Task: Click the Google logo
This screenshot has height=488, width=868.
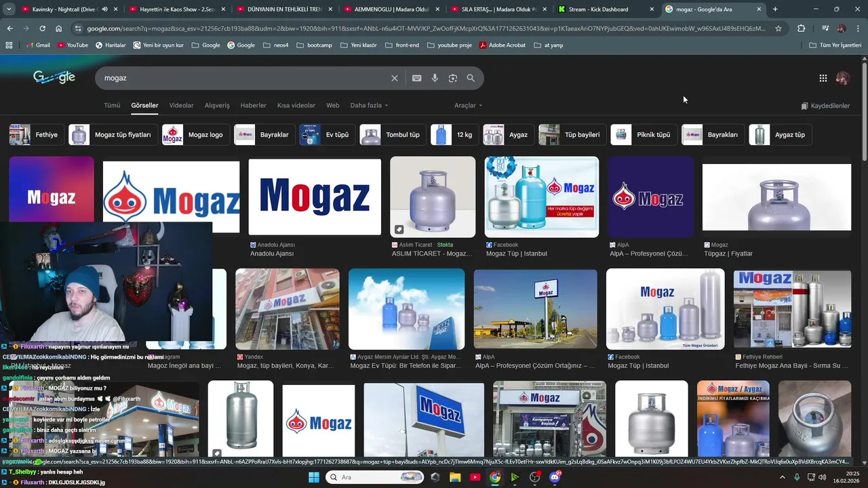Action: tap(54, 77)
